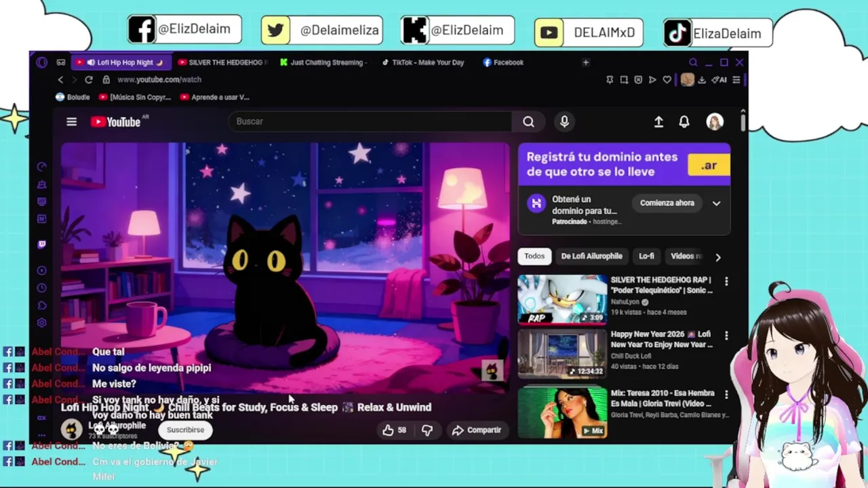
Task: Open the Aprende a usar V... bookmark
Action: 215,97
